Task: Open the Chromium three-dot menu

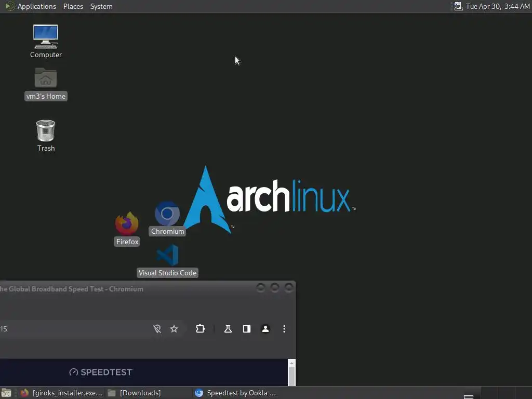Action: click(284, 329)
